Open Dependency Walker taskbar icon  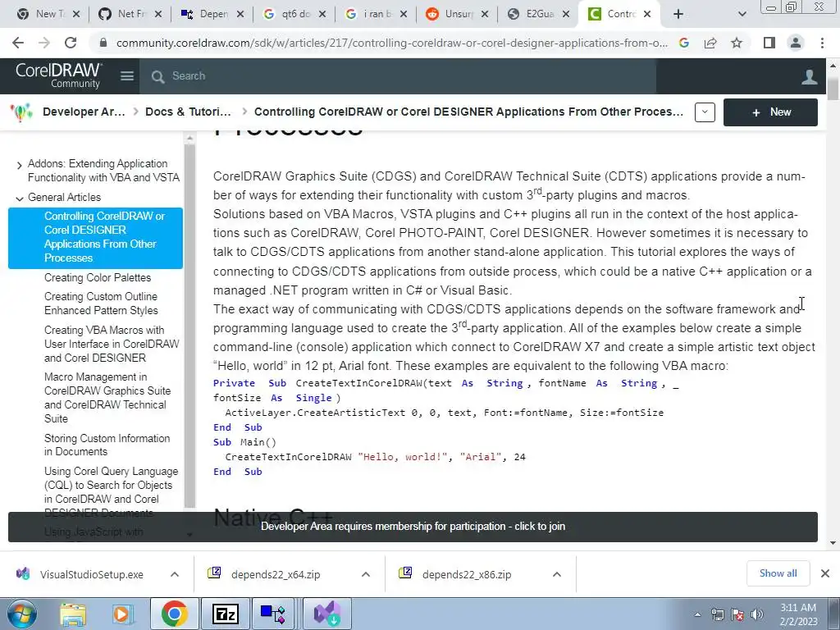pyautogui.click(x=273, y=614)
